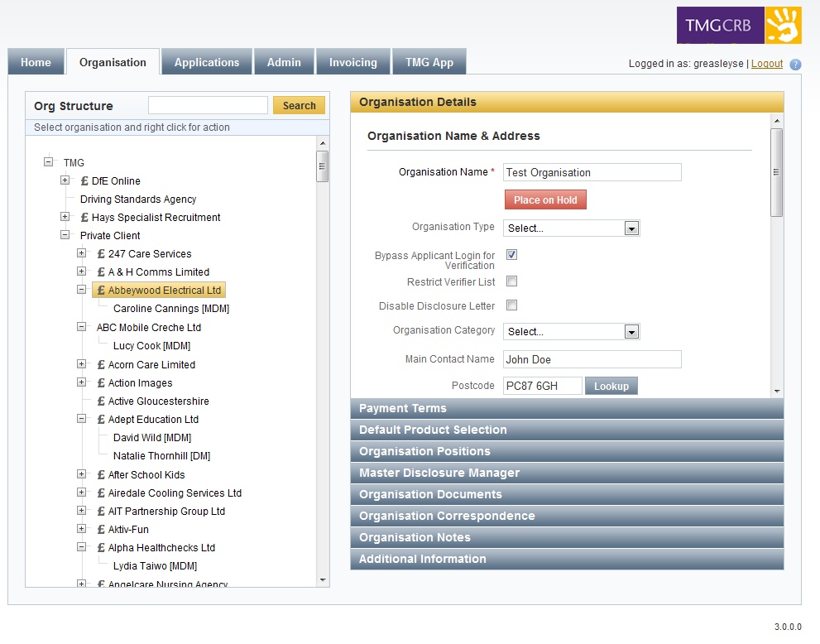Click the pound icon beside 247 Care Services
The image size is (820, 644).
[x=101, y=254]
